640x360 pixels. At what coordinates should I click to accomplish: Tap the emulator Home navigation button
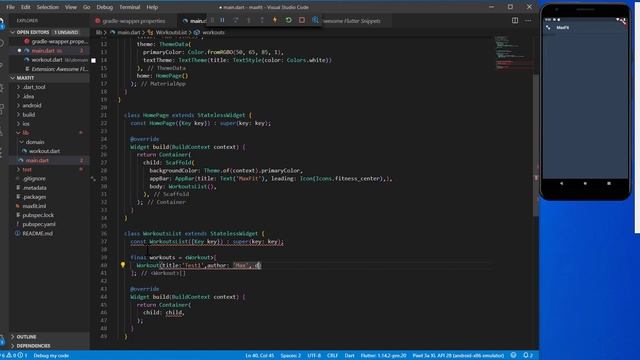pyautogui.click(x=585, y=184)
